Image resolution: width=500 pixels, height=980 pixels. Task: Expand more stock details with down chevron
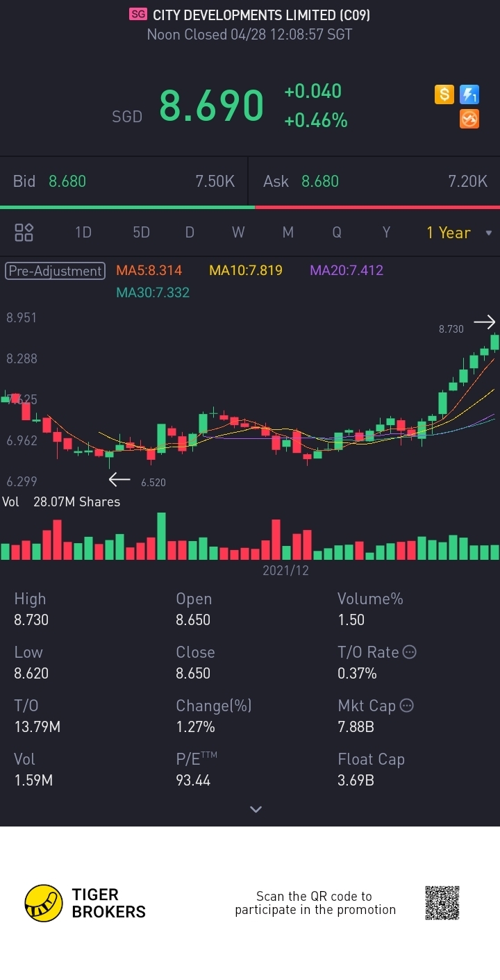pos(256,809)
